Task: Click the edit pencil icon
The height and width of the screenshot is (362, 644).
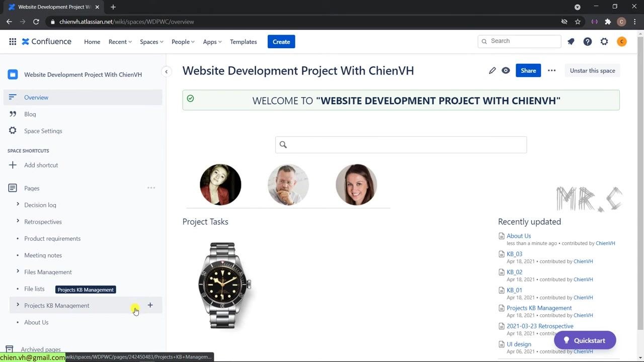Action: tap(492, 70)
